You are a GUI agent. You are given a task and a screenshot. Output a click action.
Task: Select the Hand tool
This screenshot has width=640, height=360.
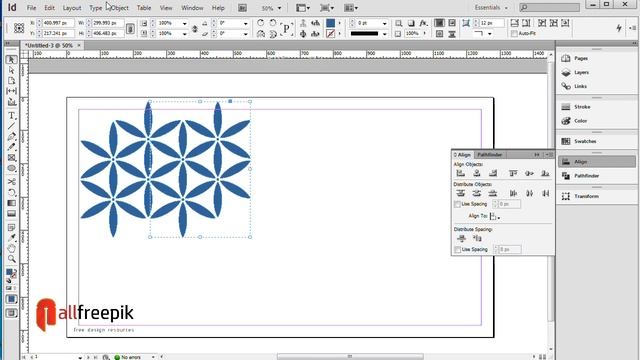pos(11,248)
